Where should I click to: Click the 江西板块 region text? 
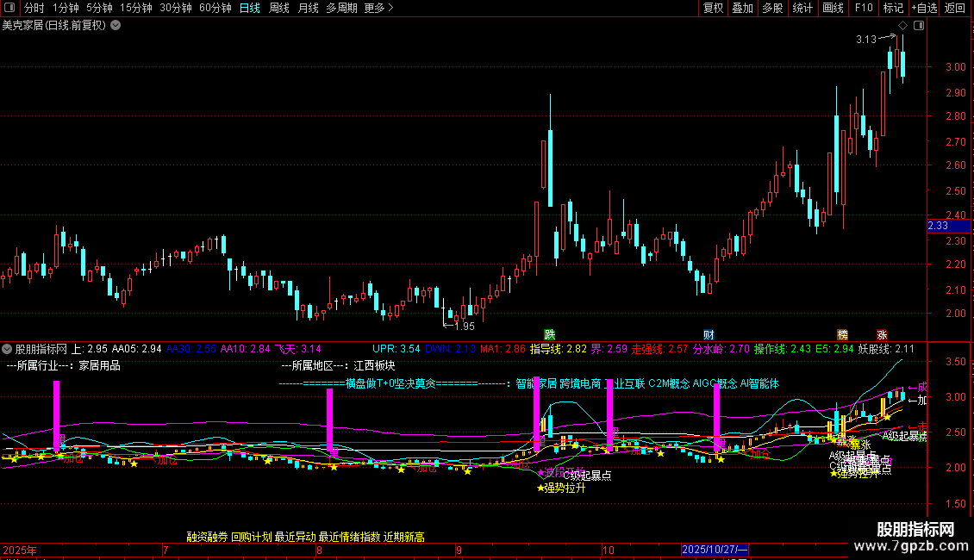tap(375, 365)
